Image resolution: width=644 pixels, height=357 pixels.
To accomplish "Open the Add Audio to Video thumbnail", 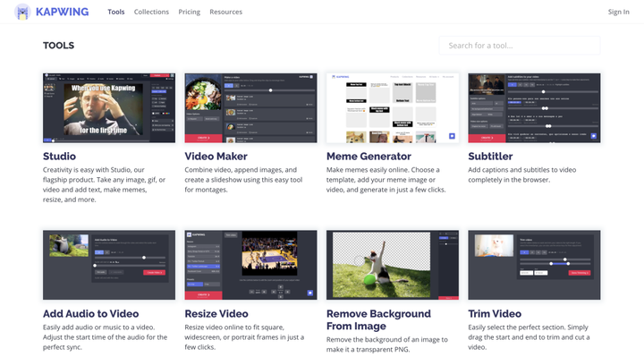I will pyautogui.click(x=109, y=265).
